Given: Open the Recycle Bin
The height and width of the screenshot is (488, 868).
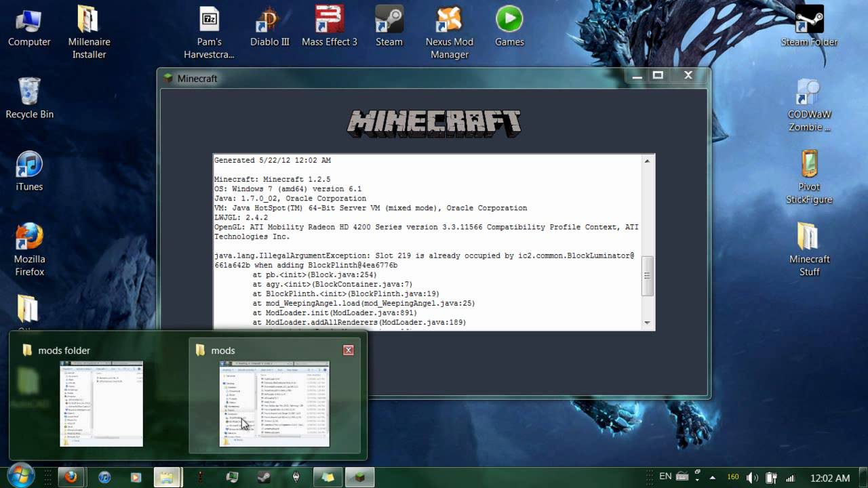Looking at the screenshot, I should 29,99.
